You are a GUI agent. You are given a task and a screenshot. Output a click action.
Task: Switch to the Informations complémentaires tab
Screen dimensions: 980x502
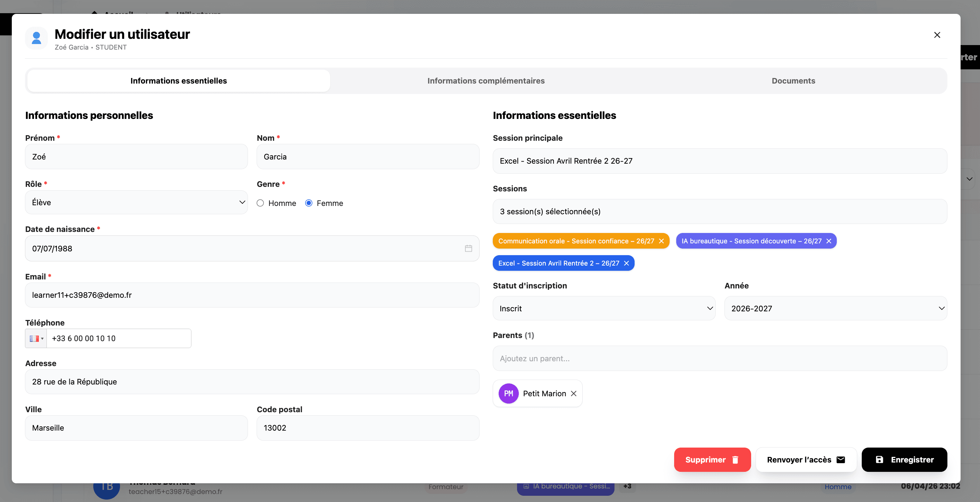point(486,81)
